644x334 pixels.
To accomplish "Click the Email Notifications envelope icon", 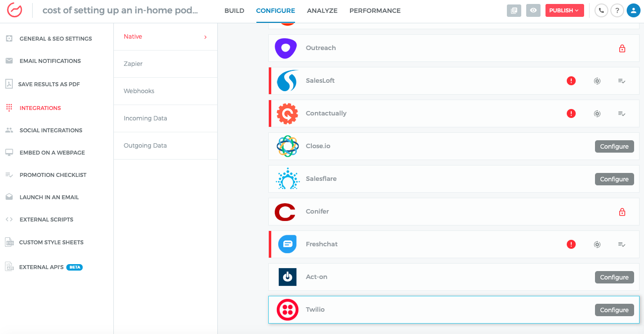I will click(x=9, y=60).
